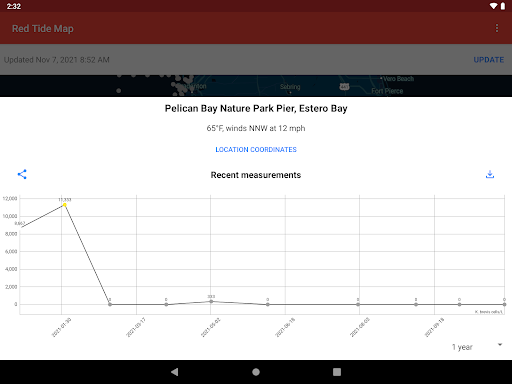Viewport: 512px width, 384px height.
Task: Tap the share icon beside Recent measurements
Action: [22, 174]
